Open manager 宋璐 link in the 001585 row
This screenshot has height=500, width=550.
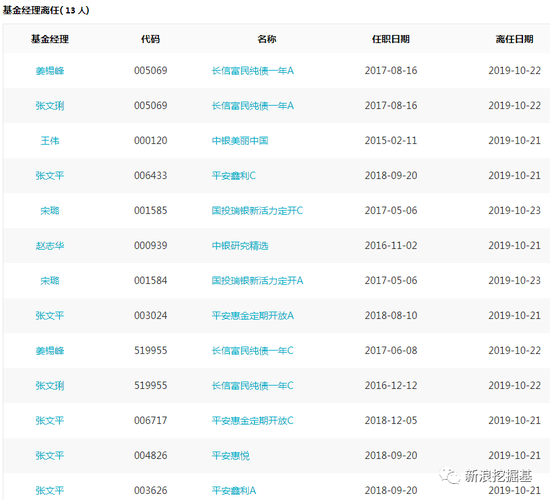pos(50,211)
